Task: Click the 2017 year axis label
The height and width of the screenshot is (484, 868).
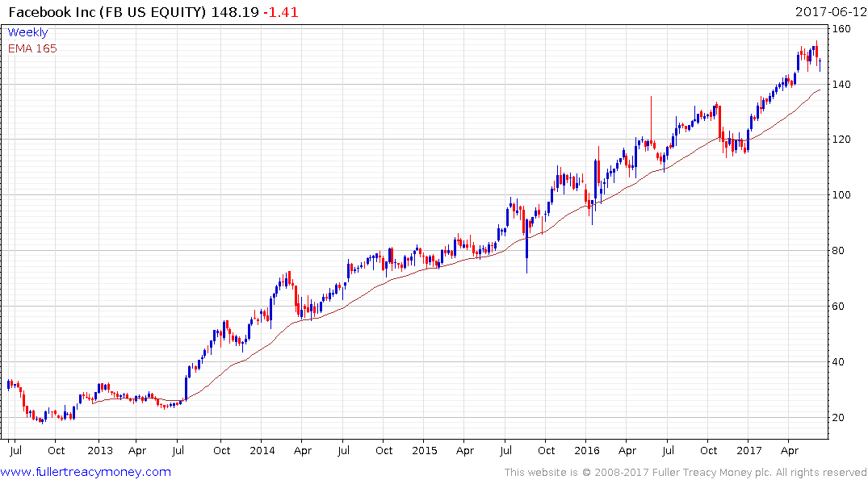Action: pos(749,450)
